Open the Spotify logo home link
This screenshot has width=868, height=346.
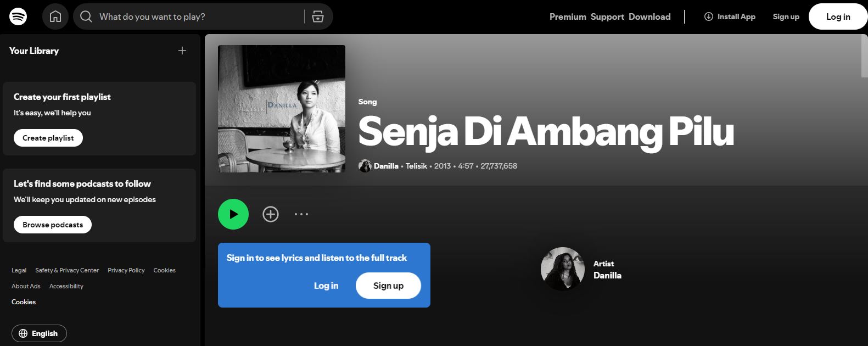(x=18, y=16)
